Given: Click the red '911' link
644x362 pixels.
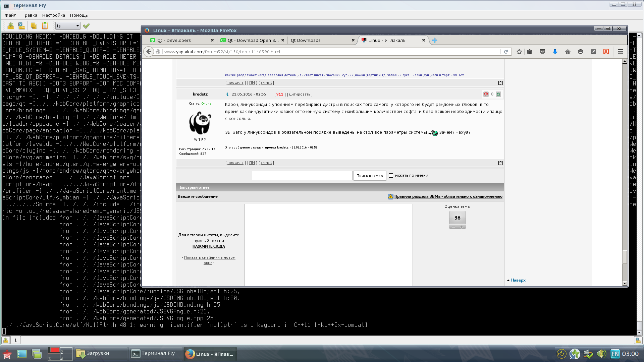Looking at the screenshot, I should tap(280, 95).
